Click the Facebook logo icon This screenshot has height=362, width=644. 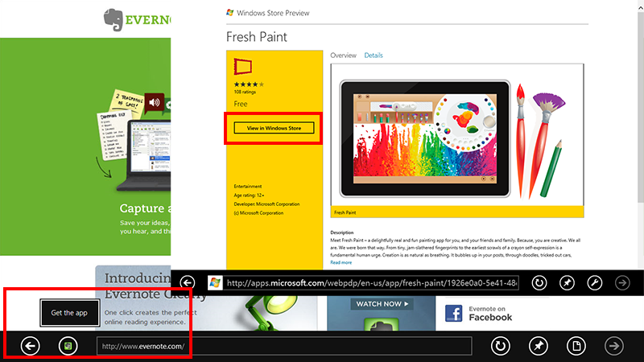[453, 313]
